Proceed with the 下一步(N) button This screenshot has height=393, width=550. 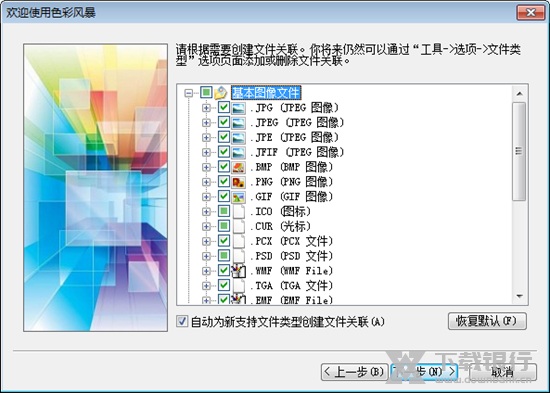click(x=424, y=372)
